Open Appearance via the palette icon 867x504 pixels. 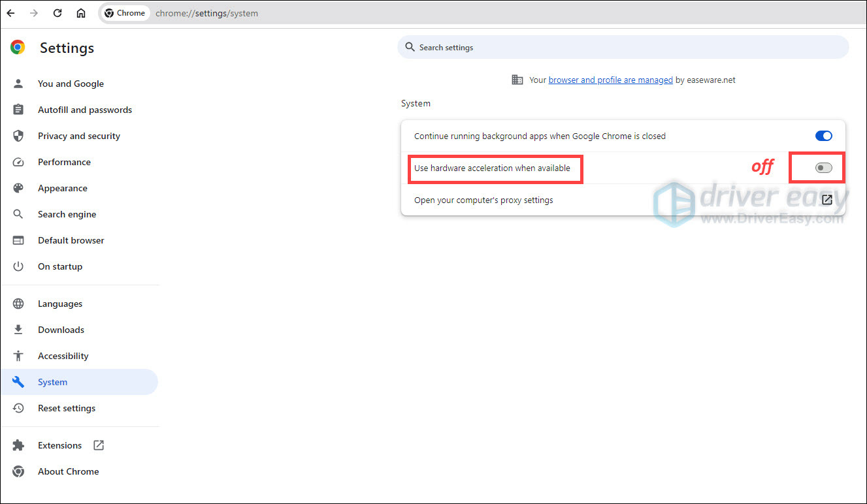pyautogui.click(x=19, y=188)
